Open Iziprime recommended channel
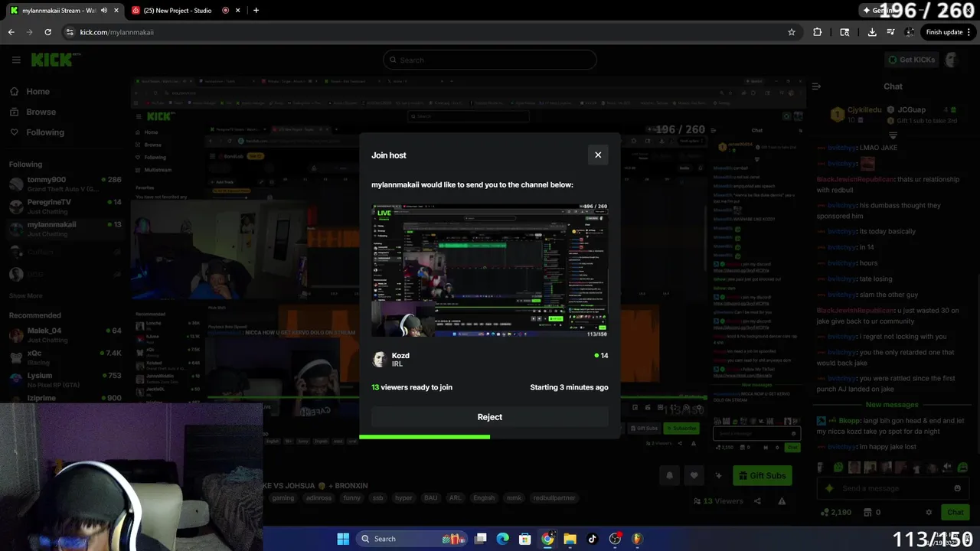 pyautogui.click(x=65, y=398)
